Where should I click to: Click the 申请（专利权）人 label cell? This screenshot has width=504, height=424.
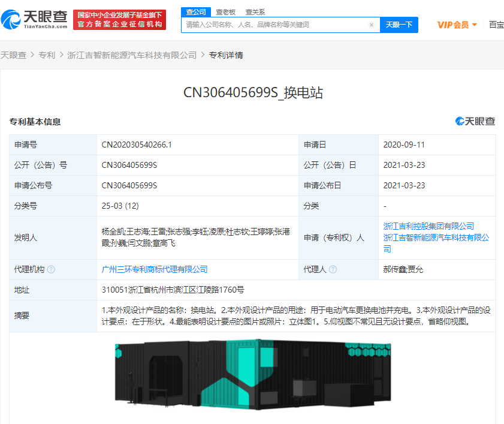tap(339, 237)
